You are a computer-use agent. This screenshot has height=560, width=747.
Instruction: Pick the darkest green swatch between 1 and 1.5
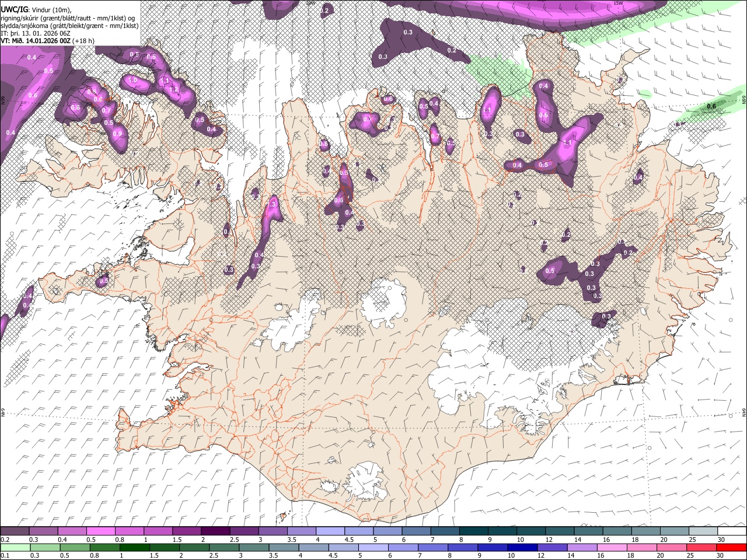click(134, 547)
